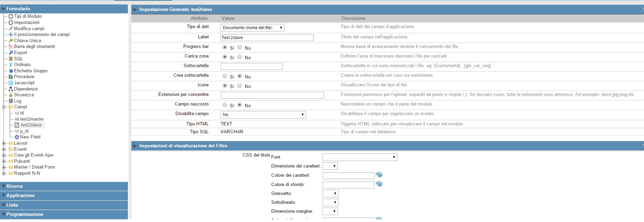Click the Modifica campi pencil icon
Viewport: 644px width, 222px height.
point(11,29)
